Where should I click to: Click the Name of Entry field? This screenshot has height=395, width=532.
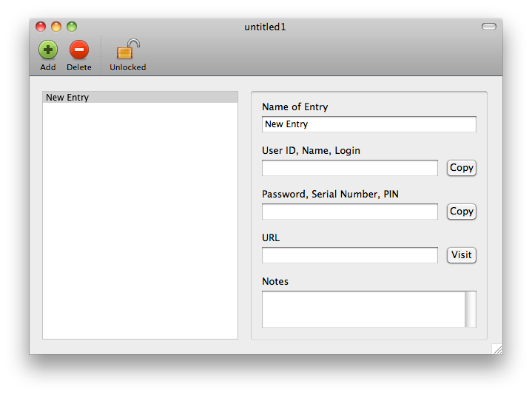pyautogui.click(x=368, y=124)
